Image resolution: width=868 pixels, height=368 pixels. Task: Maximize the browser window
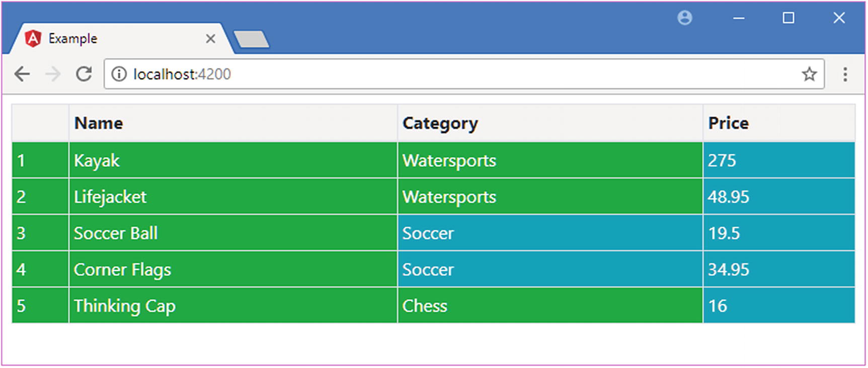click(788, 18)
